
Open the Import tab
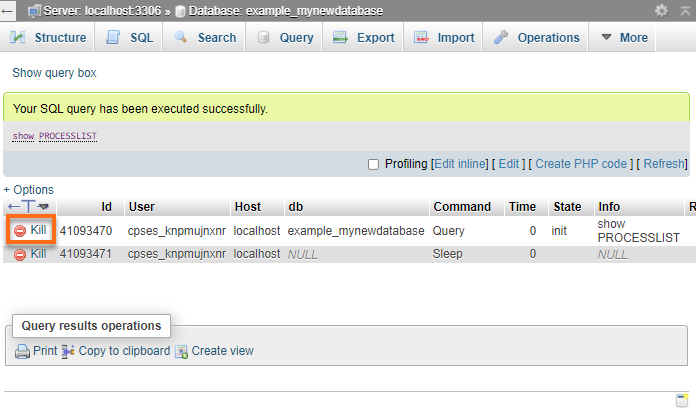[443, 38]
